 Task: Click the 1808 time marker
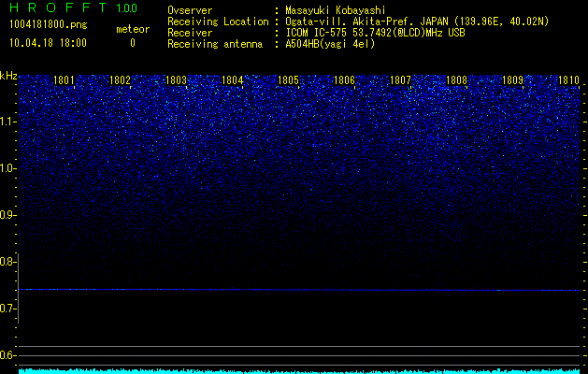457,80
